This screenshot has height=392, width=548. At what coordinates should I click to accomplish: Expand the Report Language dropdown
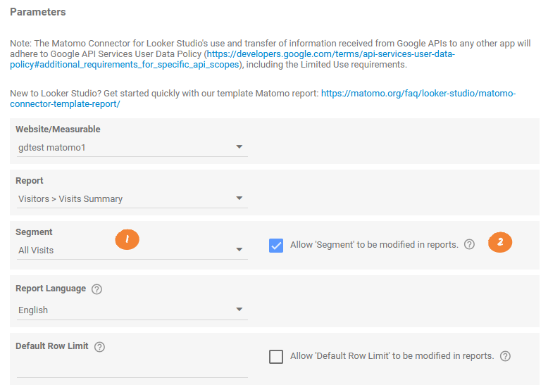point(239,310)
